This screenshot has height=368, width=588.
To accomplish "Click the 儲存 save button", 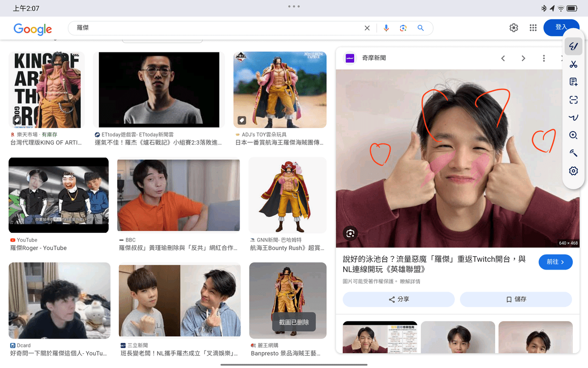I will pyautogui.click(x=516, y=299).
